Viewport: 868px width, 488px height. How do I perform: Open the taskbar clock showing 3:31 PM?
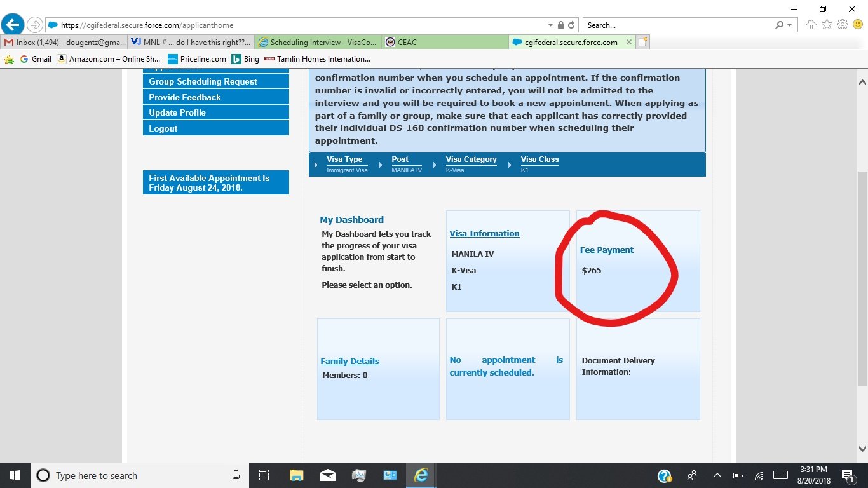[814, 475]
